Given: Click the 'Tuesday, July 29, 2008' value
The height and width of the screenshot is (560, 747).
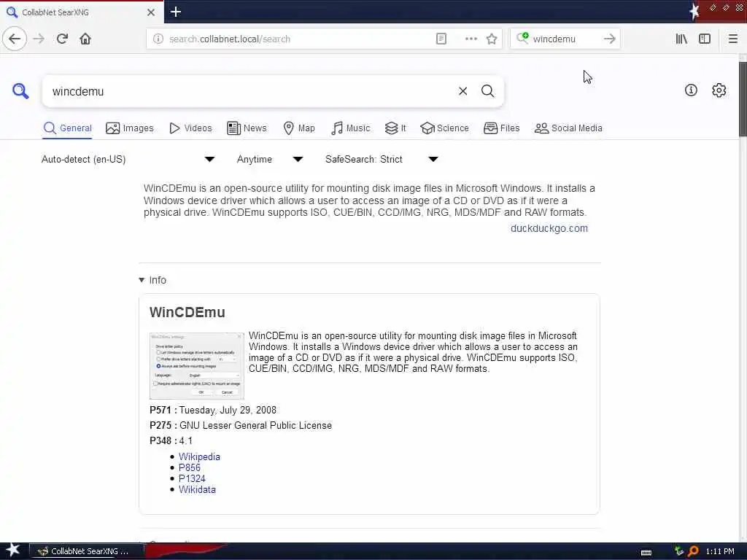Looking at the screenshot, I should coord(228,410).
